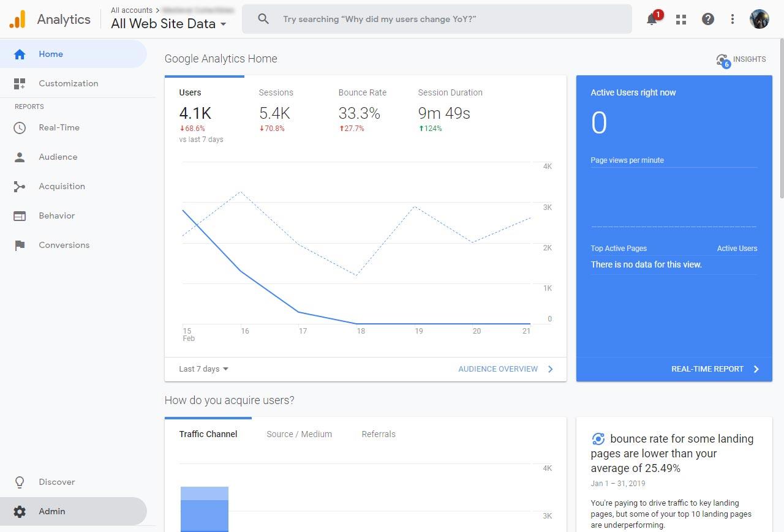784x532 pixels.
Task: Click the user profile avatar
Action: click(x=759, y=19)
